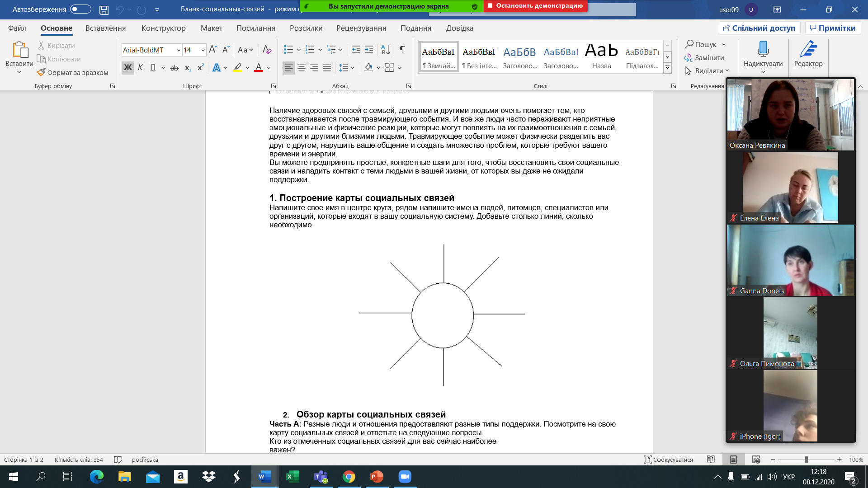Align paragraph text to the right

coord(314,68)
